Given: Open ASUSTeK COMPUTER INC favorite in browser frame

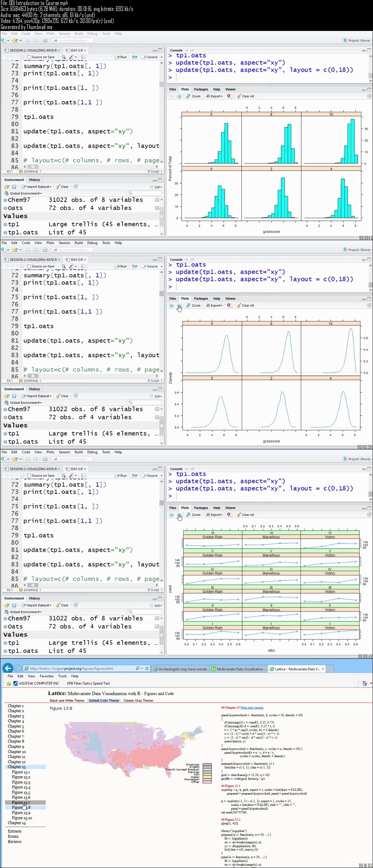Looking at the screenshot, I should [x=36, y=683].
